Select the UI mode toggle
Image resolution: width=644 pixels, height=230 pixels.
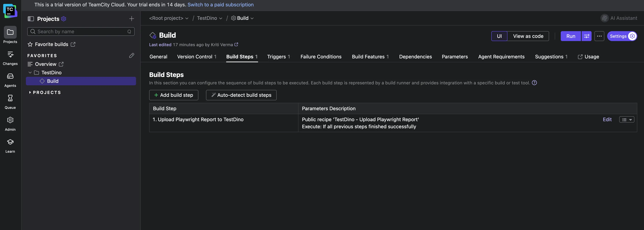pyautogui.click(x=499, y=36)
